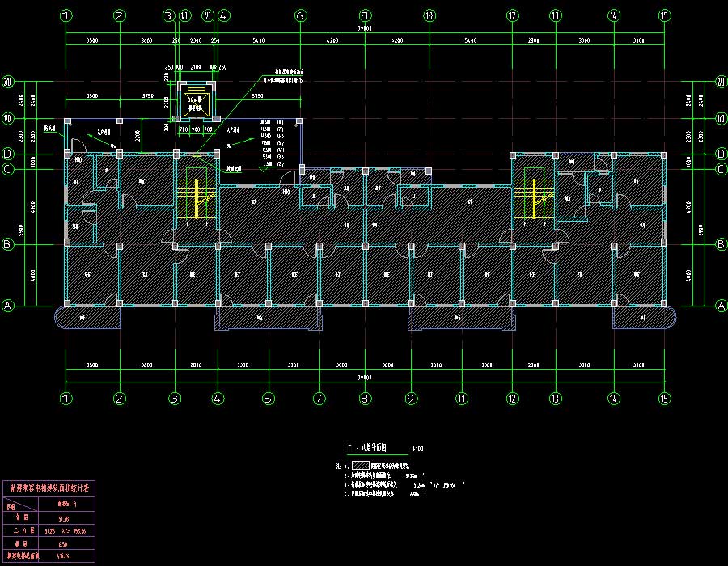Click grid axis bubble 6
The image size is (728, 566).
(x=300, y=16)
